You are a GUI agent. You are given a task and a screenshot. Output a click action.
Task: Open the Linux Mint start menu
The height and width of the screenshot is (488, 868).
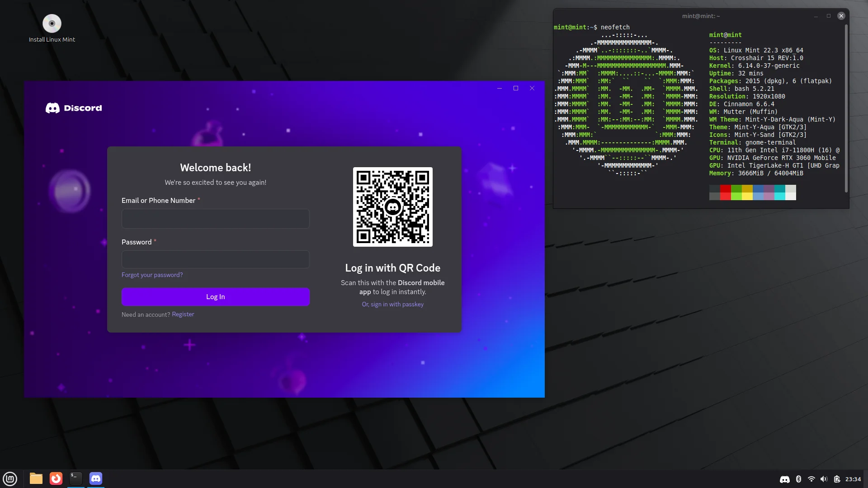(10, 479)
